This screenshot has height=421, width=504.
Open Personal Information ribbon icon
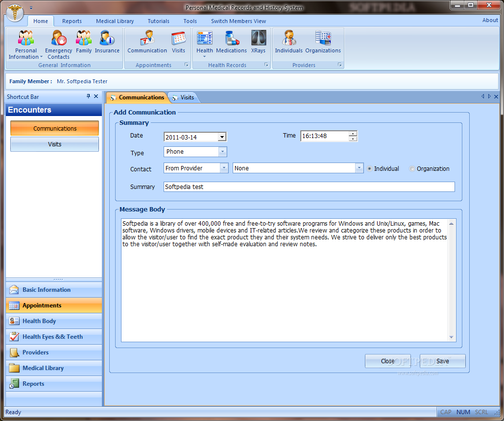click(25, 45)
